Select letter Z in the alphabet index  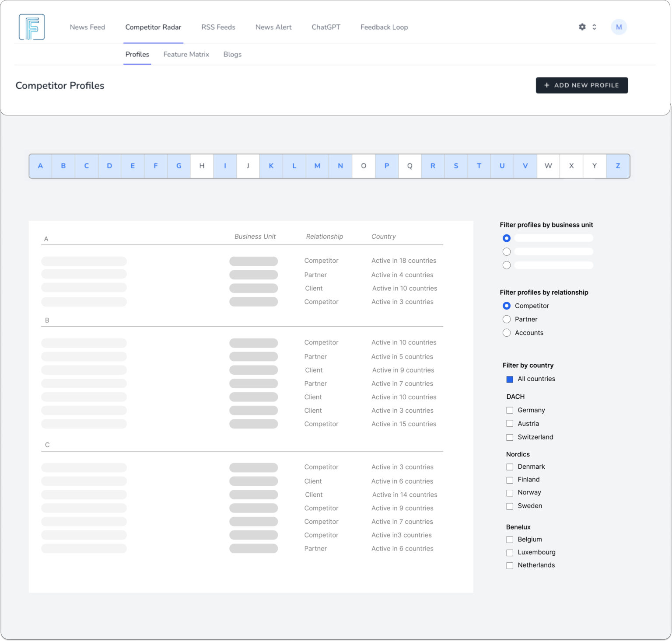tap(618, 166)
